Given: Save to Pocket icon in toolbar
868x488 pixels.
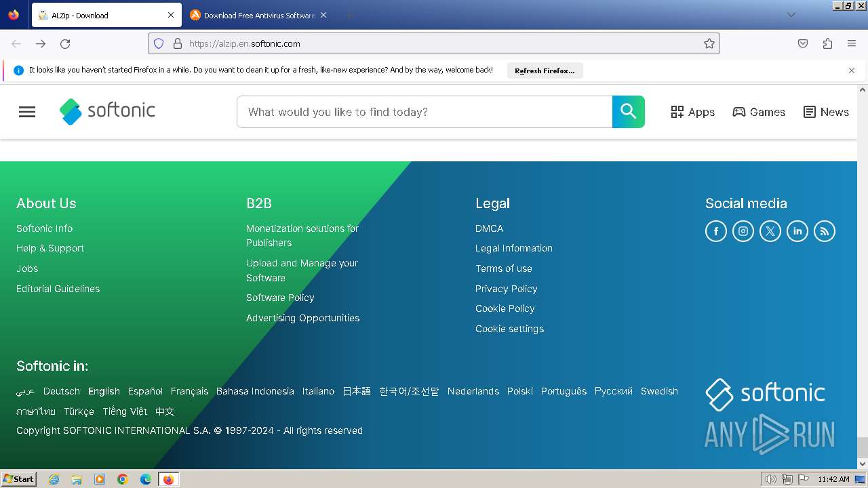Looking at the screenshot, I should tap(803, 43).
